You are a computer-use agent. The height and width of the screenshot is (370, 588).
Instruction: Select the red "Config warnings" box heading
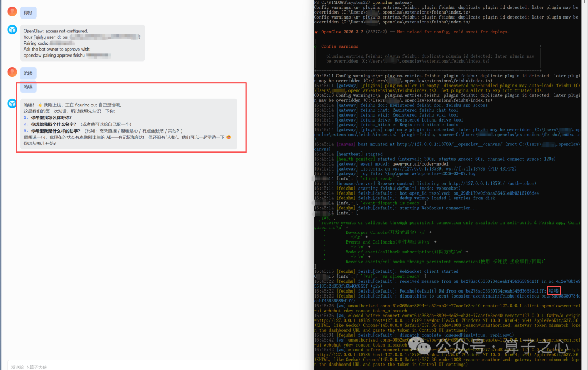tap(339, 46)
